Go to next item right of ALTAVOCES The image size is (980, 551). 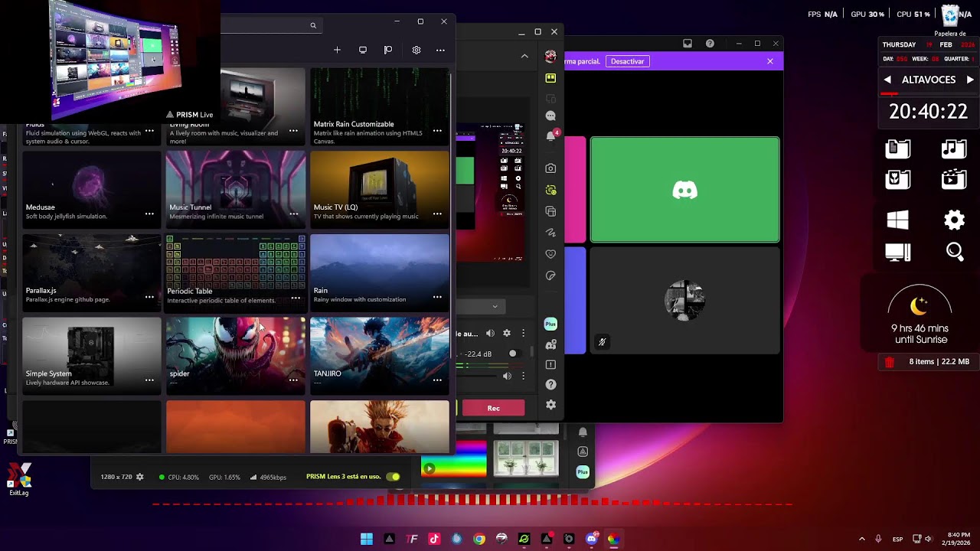[x=970, y=80]
